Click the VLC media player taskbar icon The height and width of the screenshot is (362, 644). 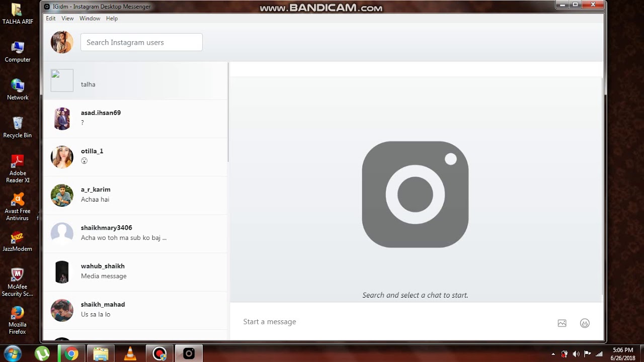pos(130,354)
